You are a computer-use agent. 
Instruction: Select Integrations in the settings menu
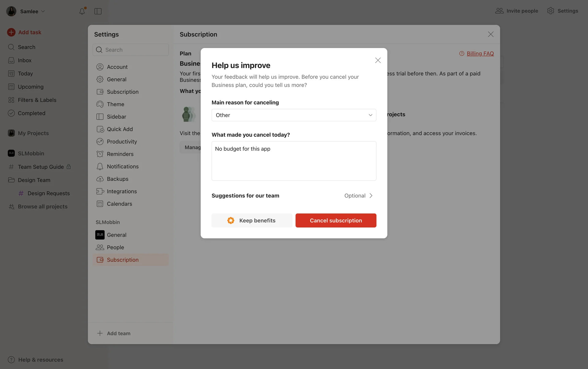(x=122, y=191)
